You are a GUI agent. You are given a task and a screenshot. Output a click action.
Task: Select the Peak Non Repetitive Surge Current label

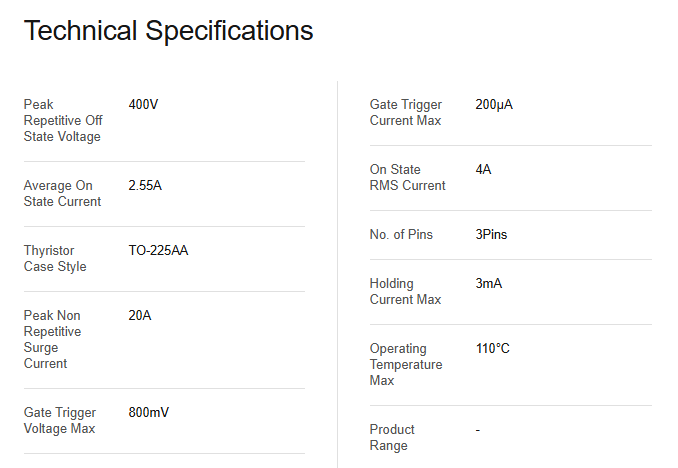[53, 339]
